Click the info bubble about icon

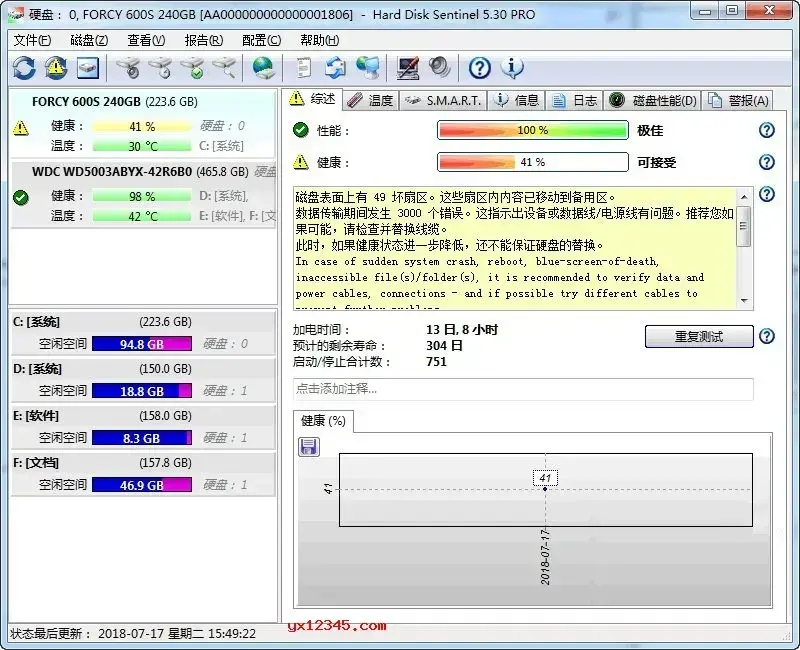coord(512,68)
